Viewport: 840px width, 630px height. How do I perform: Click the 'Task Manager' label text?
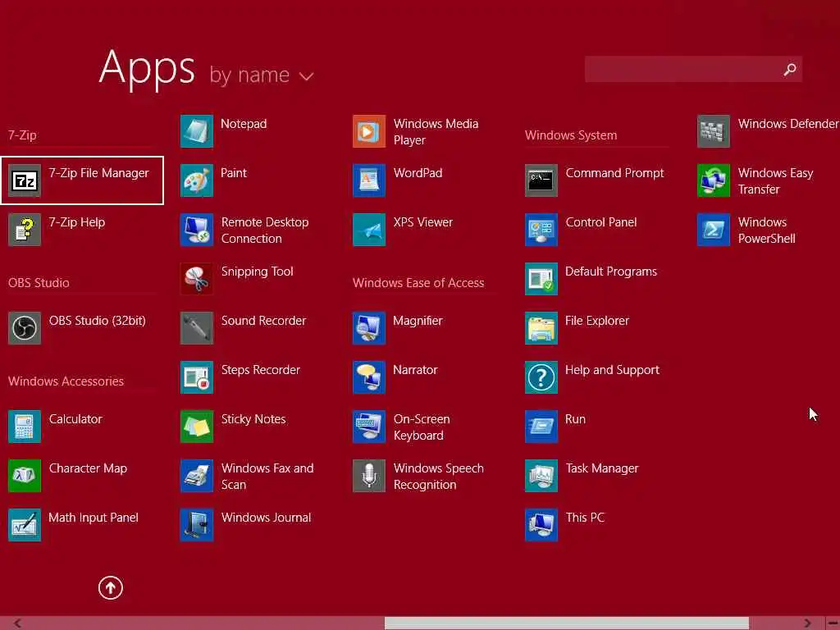tap(602, 468)
